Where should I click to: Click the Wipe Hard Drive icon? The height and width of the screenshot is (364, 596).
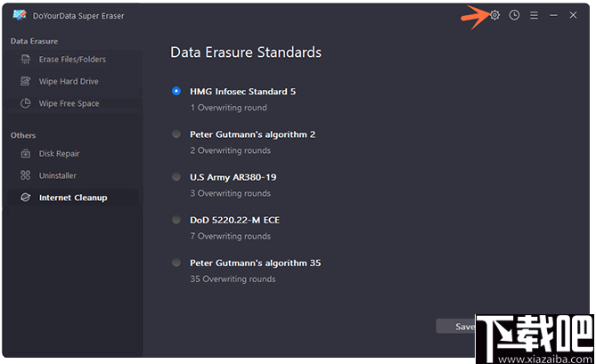click(25, 82)
